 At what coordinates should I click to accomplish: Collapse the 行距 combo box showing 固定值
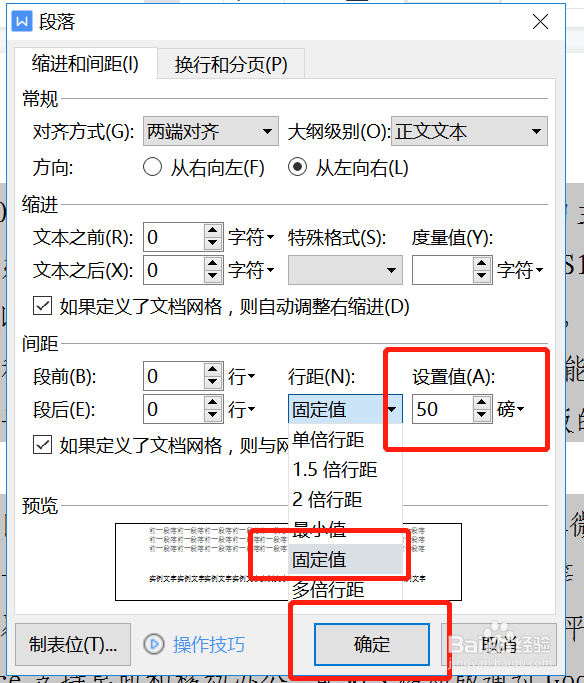pyautogui.click(x=345, y=409)
